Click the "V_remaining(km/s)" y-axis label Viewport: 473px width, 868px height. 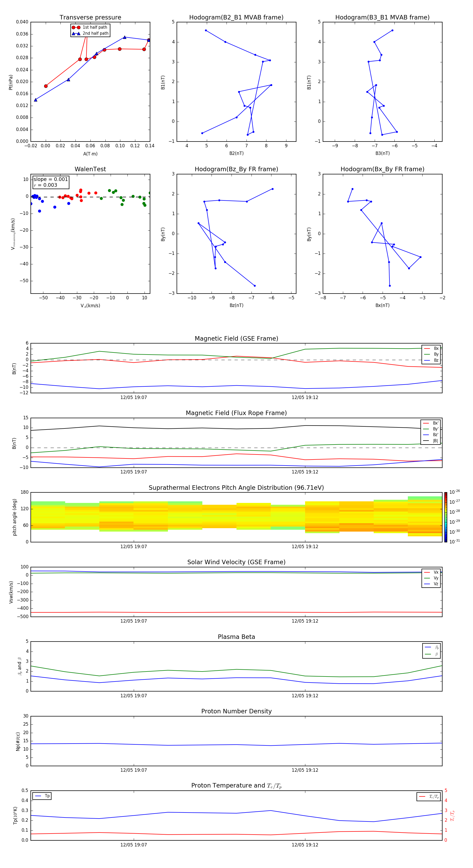pos(13,234)
